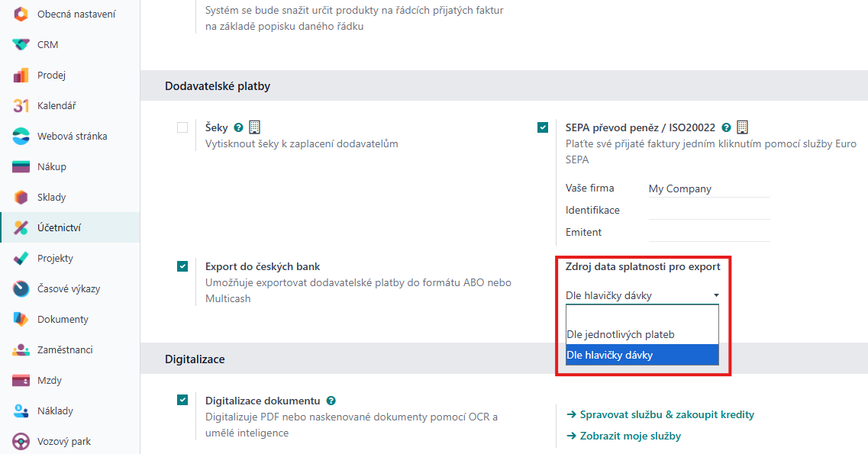The width and height of the screenshot is (868, 454).
Task: Choose the highlighted Dle hlavičky dávky option
Action: [x=642, y=355]
